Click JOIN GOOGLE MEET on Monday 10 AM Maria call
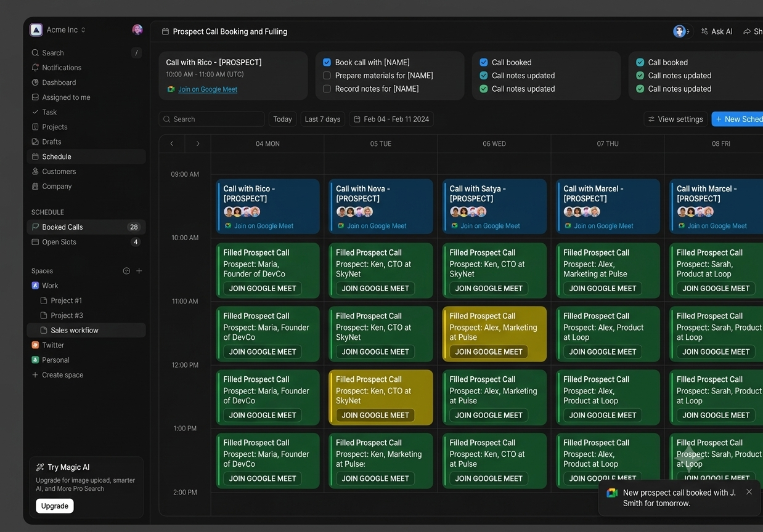763x532 pixels. coord(263,289)
